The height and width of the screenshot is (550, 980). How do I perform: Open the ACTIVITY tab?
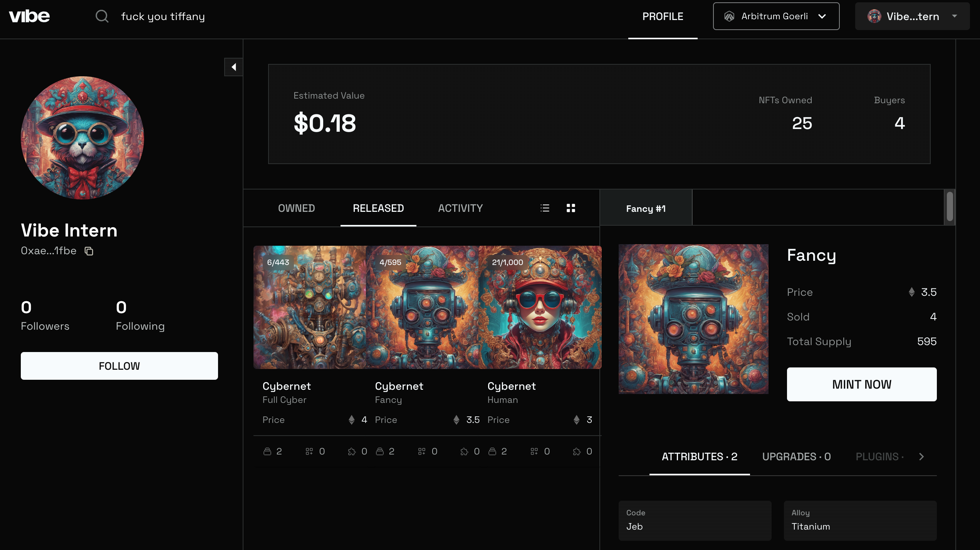click(x=460, y=208)
